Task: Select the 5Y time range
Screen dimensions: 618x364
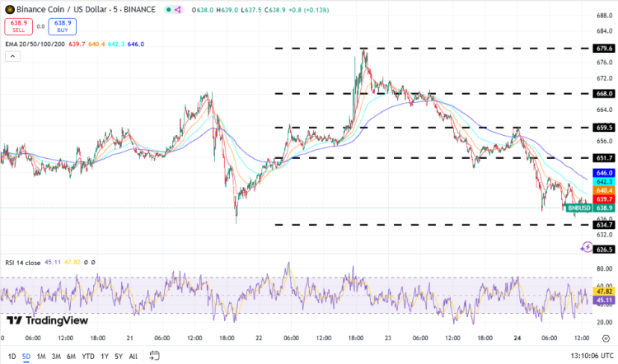Action: click(119, 356)
